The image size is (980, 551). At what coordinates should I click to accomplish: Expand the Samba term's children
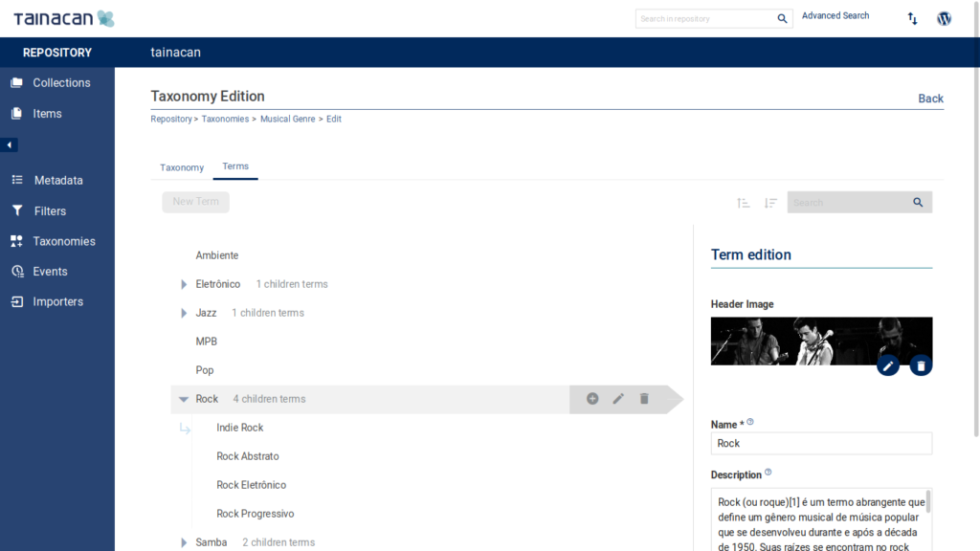click(183, 542)
